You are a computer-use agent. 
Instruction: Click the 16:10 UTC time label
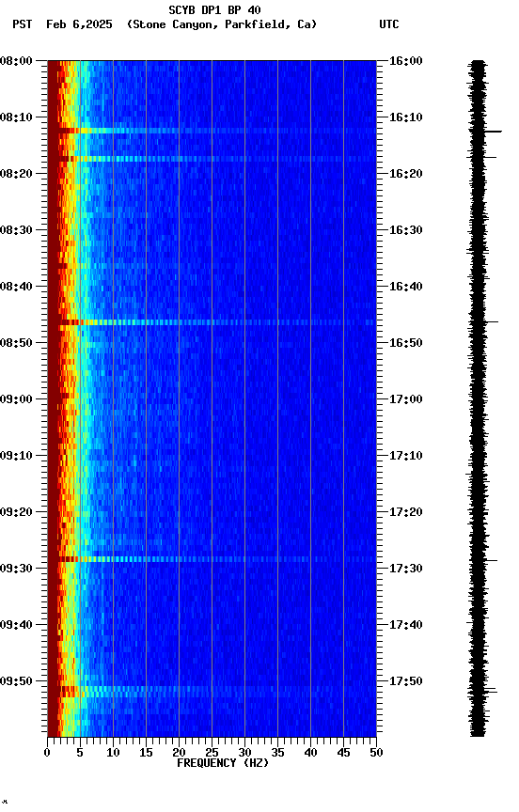[405, 117]
